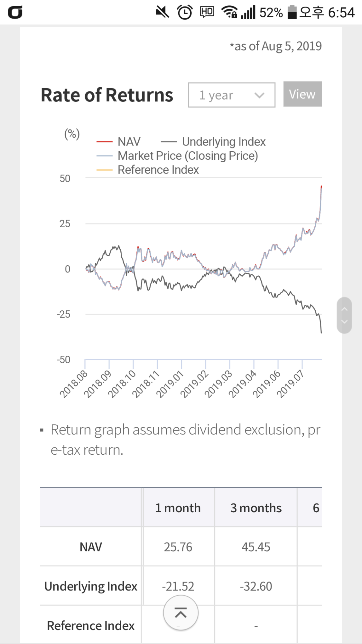
Task: Toggle the Reference Index legend series
Action: 158,170
